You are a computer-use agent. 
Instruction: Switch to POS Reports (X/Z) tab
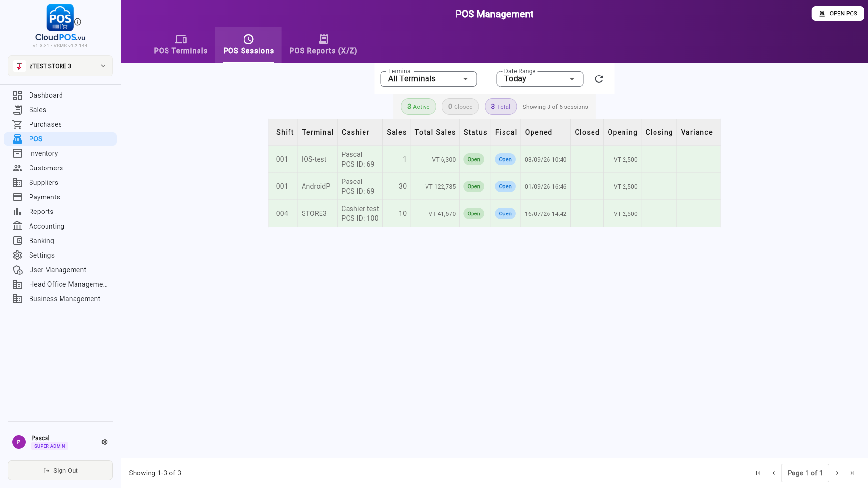tap(323, 45)
